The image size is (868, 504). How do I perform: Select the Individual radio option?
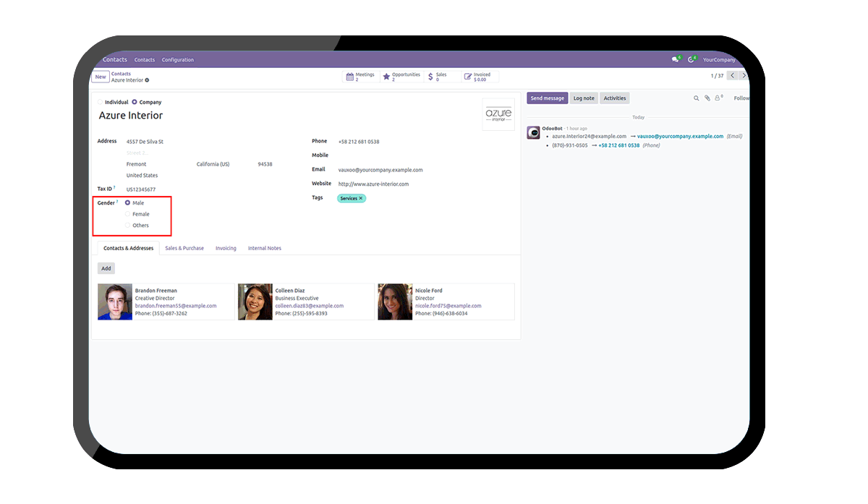point(101,103)
